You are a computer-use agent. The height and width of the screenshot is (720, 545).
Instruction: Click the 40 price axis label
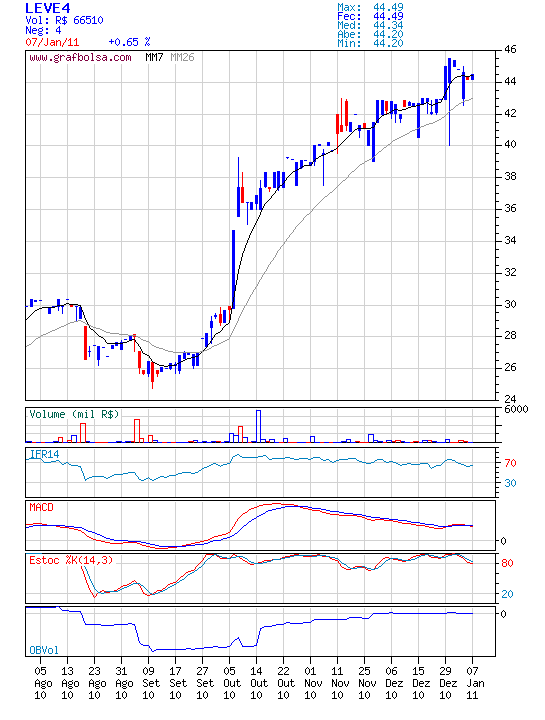click(510, 144)
